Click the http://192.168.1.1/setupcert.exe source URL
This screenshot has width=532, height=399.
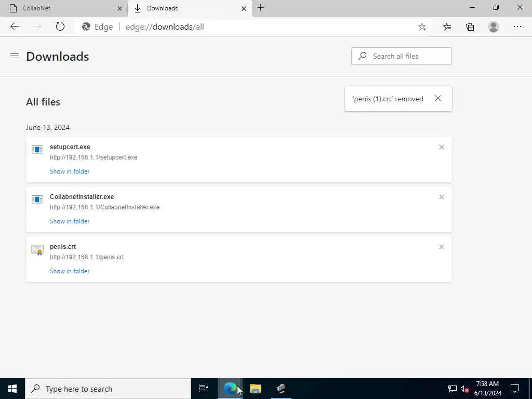coord(94,157)
